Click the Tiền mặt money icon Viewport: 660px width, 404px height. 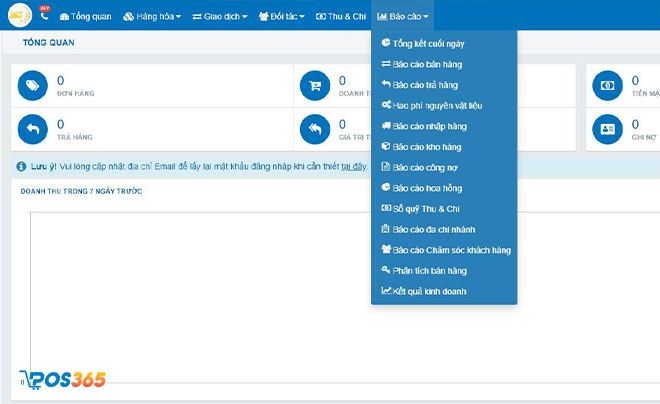606,87
